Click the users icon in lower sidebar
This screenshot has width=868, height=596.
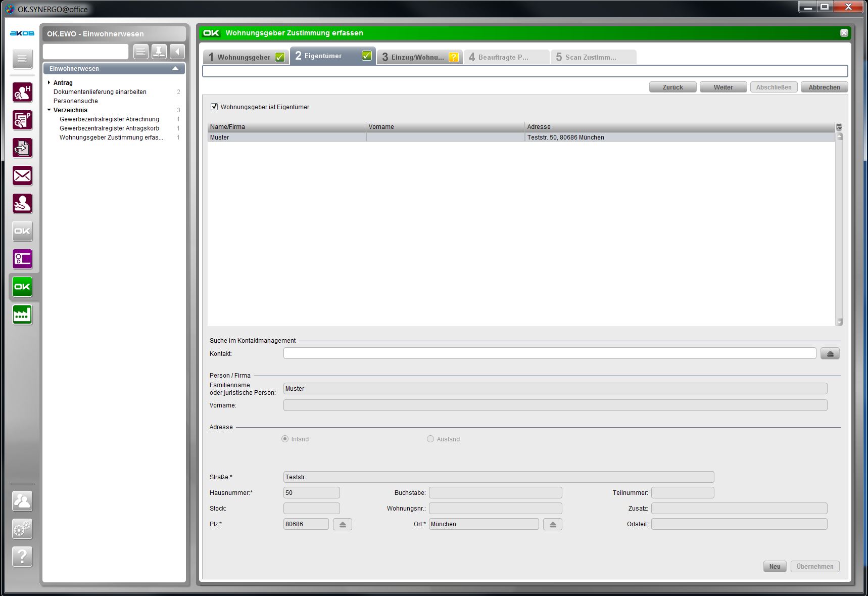tap(22, 501)
